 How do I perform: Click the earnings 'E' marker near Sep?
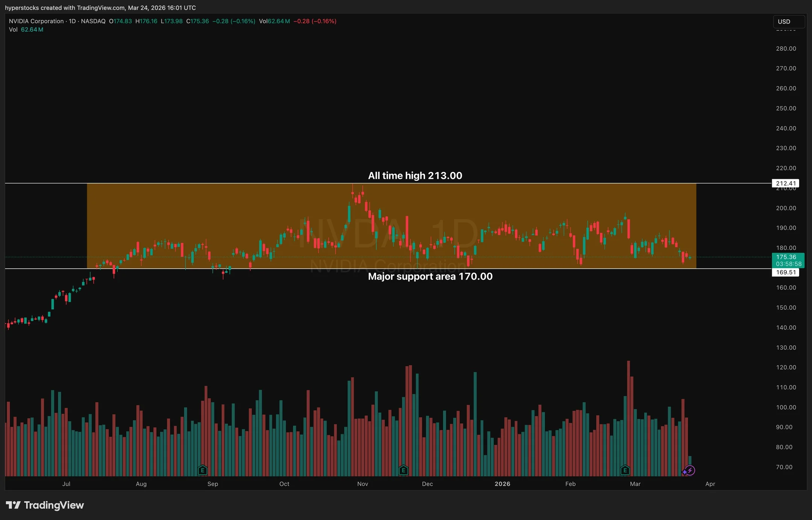203,470
